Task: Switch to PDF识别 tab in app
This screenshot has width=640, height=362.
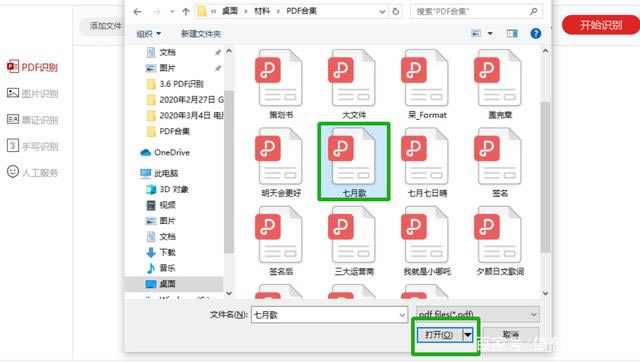Action: coord(33,67)
